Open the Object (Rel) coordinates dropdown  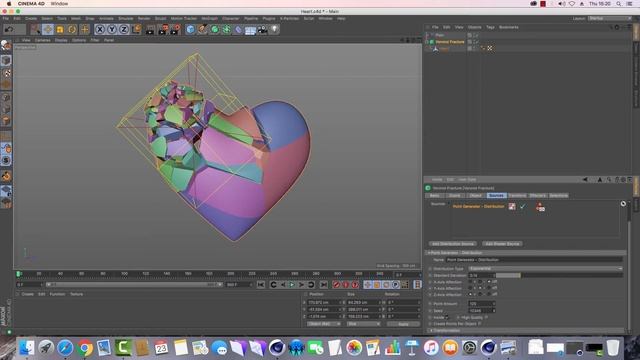324,324
